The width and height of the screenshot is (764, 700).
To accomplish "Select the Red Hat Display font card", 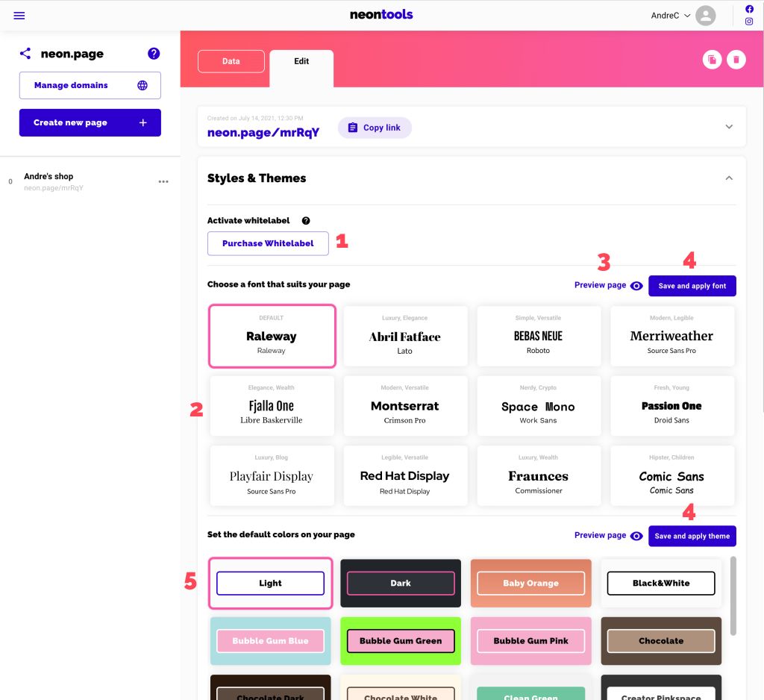I will coord(405,476).
